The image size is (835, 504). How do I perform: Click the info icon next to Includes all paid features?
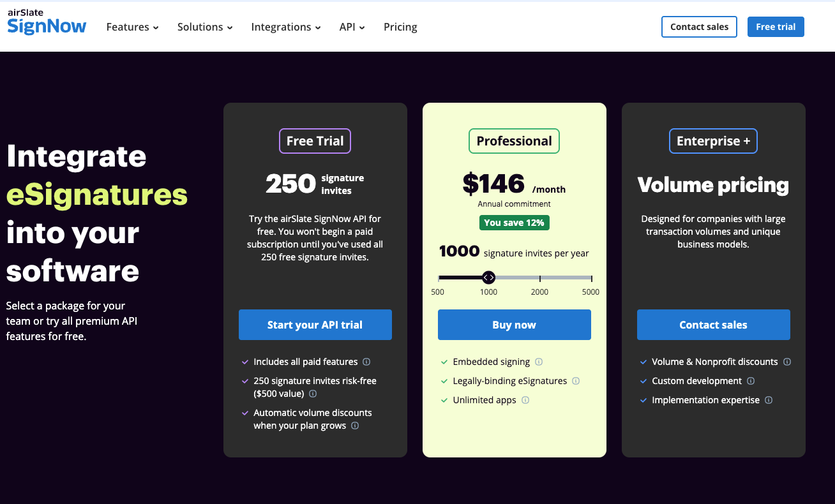click(366, 362)
